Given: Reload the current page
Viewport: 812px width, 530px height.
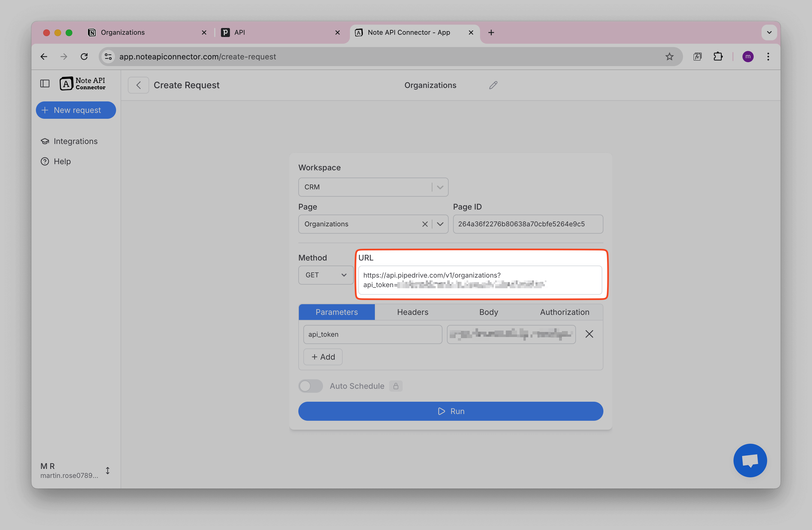Looking at the screenshot, I should (x=84, y=57).
